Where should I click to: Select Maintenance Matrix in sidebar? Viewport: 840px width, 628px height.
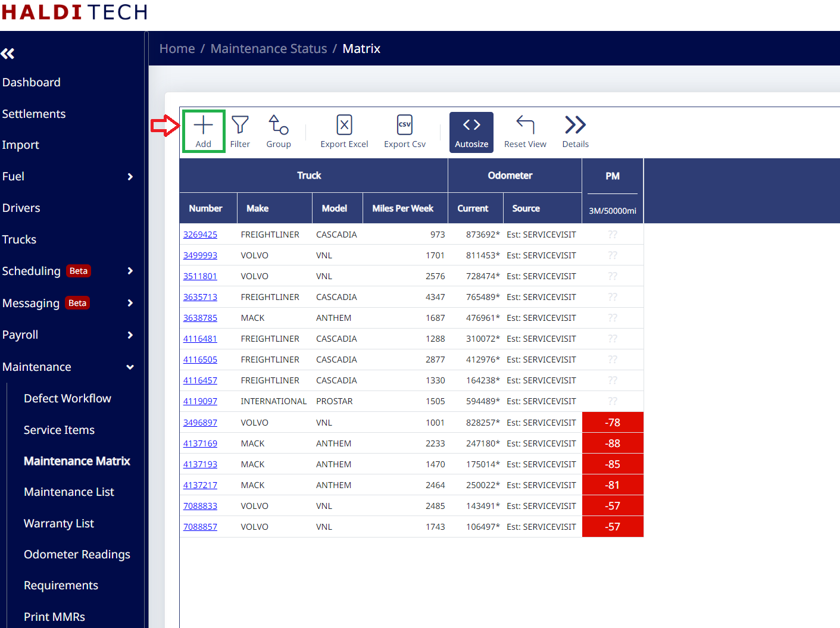[x=77, y=461]
